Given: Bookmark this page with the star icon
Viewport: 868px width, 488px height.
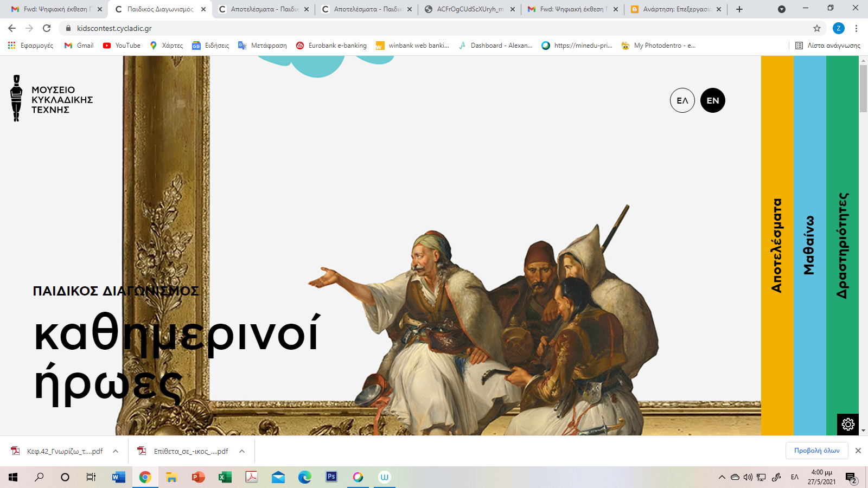Looking at the screenshot, I should (x=817, y=28).
